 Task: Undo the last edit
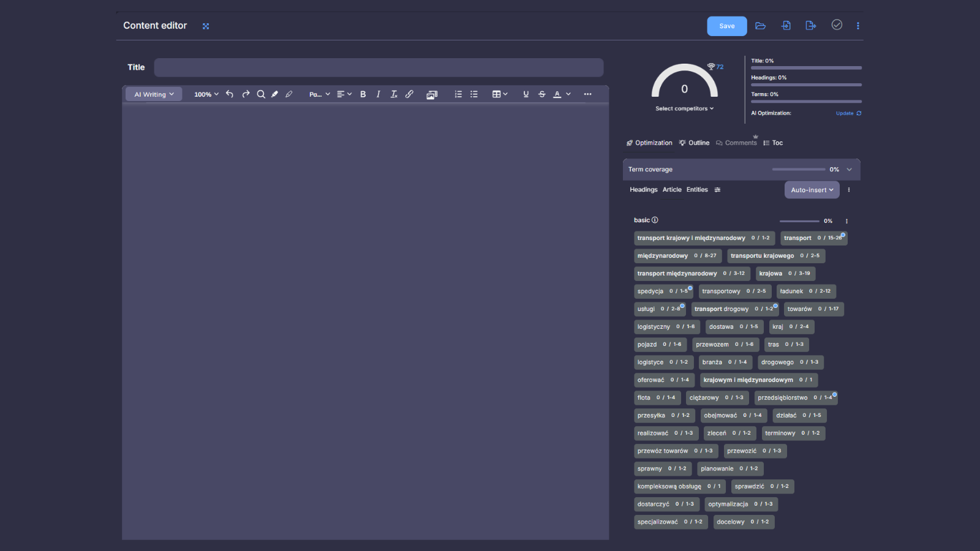(230, 94)
